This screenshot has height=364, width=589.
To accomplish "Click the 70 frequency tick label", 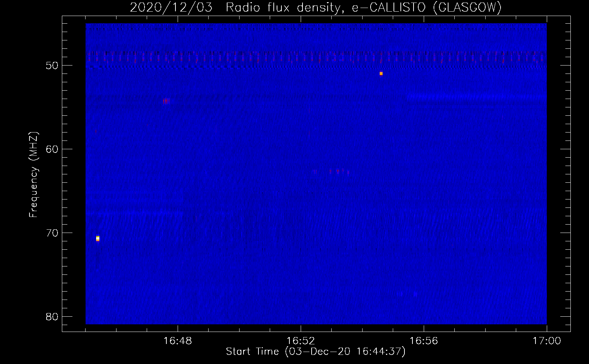I will coord(52,233).
